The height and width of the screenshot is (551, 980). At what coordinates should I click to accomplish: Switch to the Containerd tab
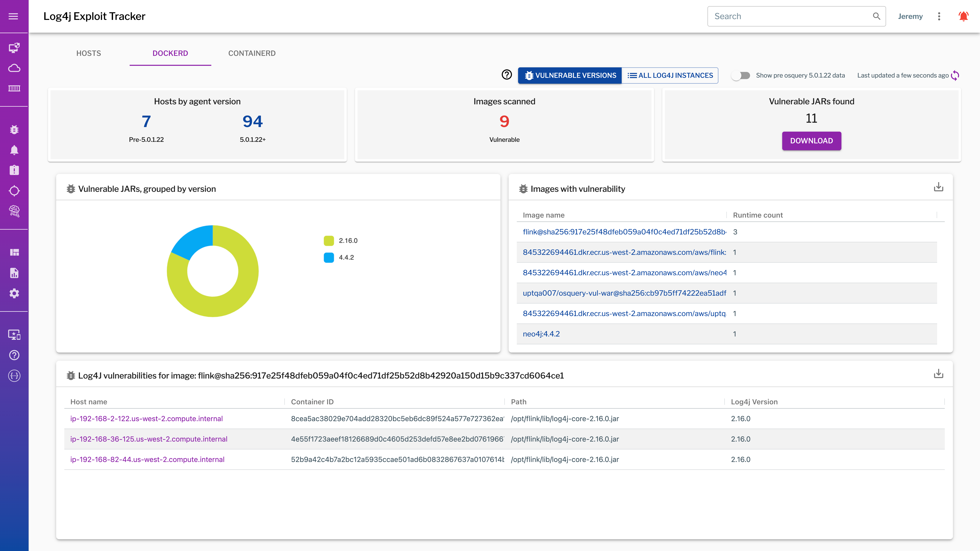(252, 53)
